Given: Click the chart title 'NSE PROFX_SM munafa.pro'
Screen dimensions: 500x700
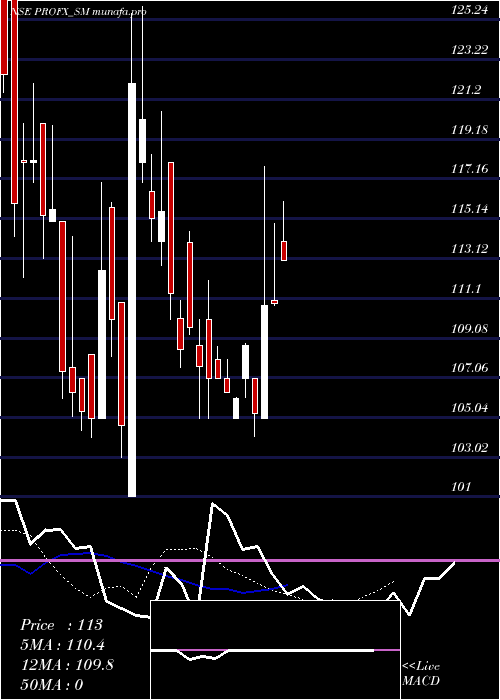Looking at the screenshot, I should pos(78,12).
